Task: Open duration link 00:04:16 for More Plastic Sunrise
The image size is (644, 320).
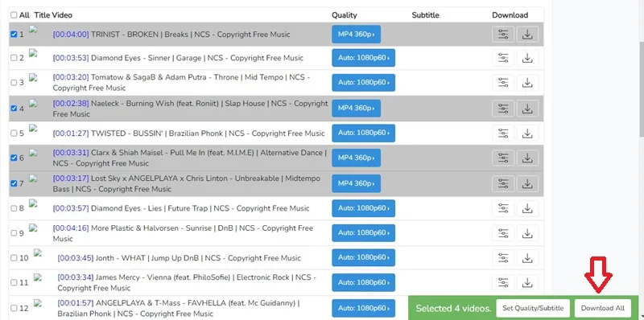Action: coord(71,228)
